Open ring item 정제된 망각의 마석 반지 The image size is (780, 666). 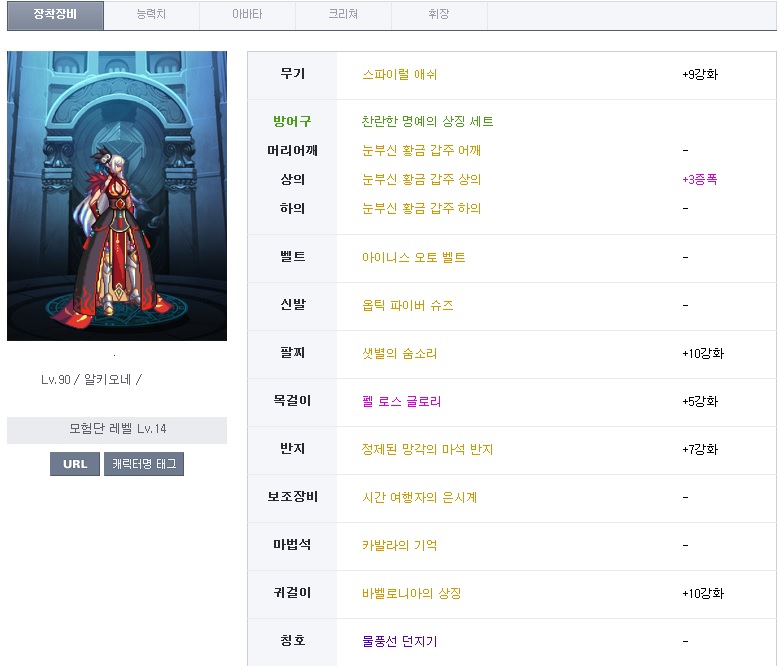click(x=427, y=450)
